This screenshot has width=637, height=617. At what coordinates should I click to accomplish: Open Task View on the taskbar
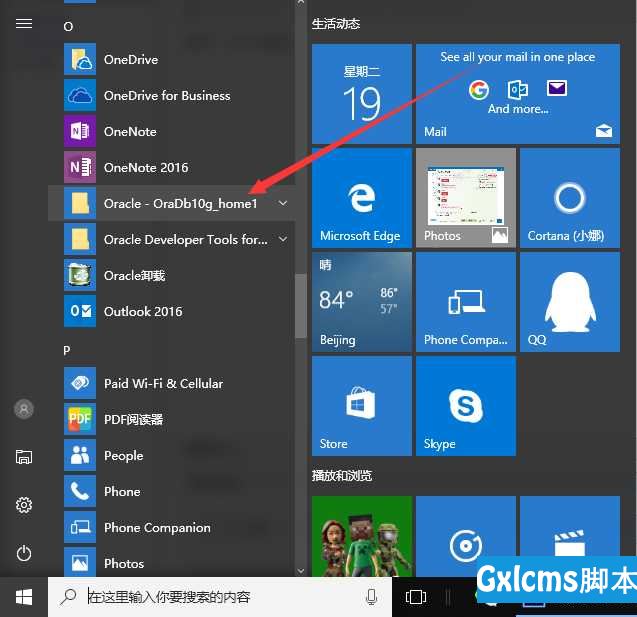416,597
